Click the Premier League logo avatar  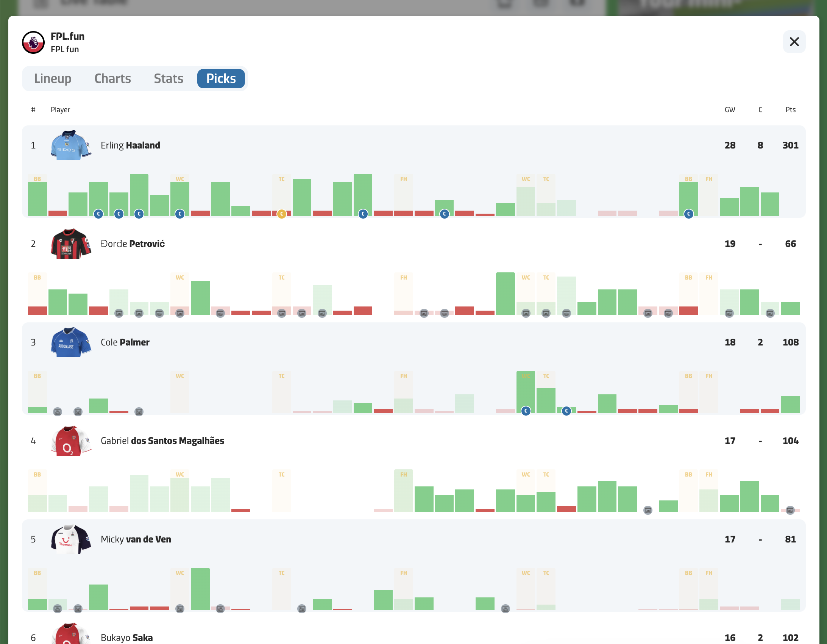33,42
